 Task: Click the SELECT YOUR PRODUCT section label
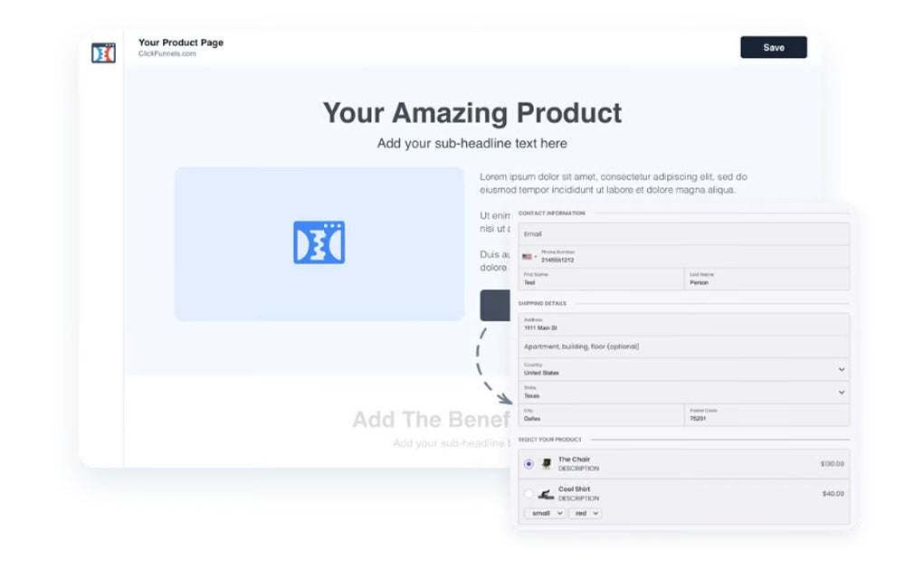pyautogui.click(x=549, y=440)
